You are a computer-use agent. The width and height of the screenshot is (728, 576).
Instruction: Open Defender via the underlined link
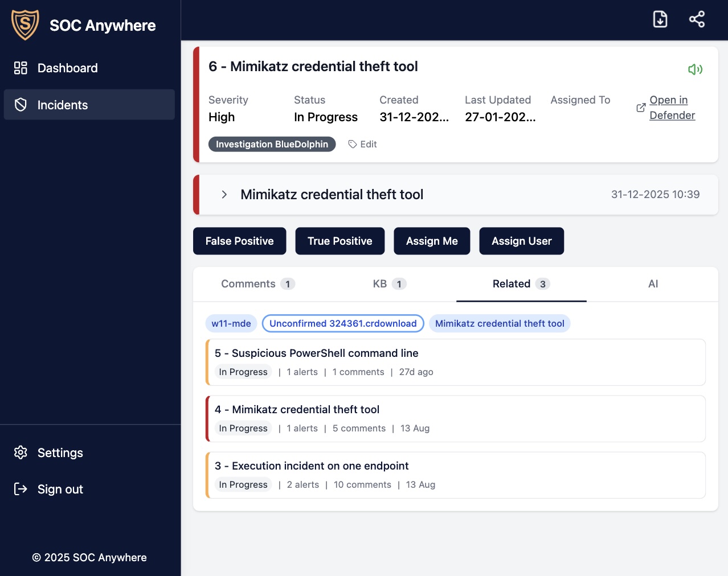[x=672, y=108]
